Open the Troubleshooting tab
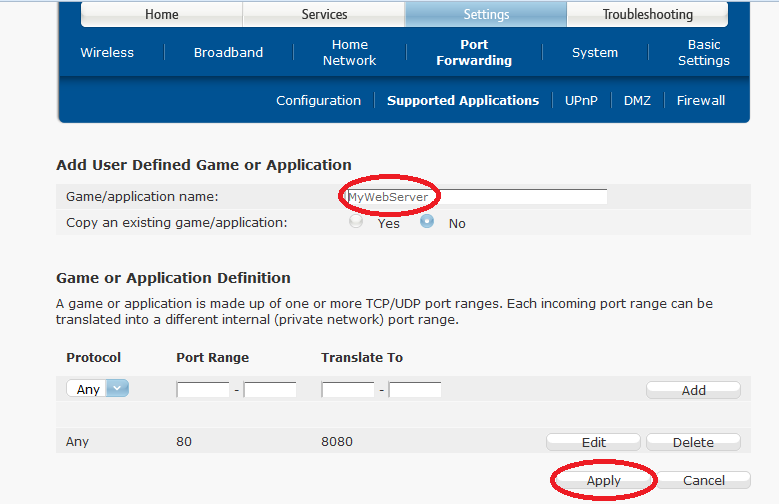 [x=647, y=14]
